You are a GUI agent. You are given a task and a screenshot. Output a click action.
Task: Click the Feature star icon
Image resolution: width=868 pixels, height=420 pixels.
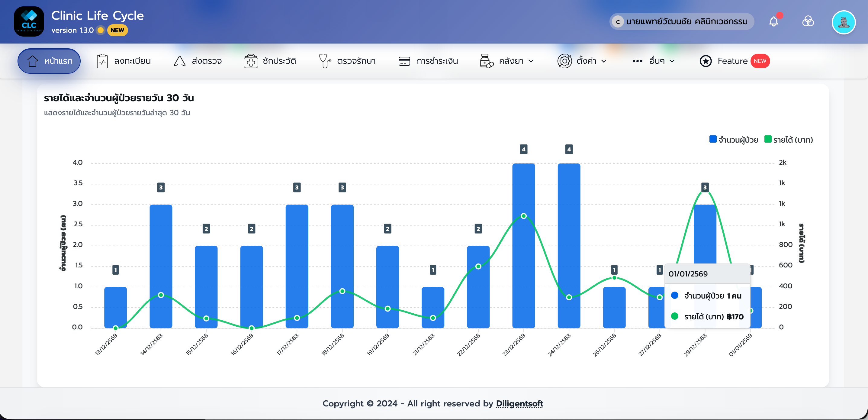706,61
